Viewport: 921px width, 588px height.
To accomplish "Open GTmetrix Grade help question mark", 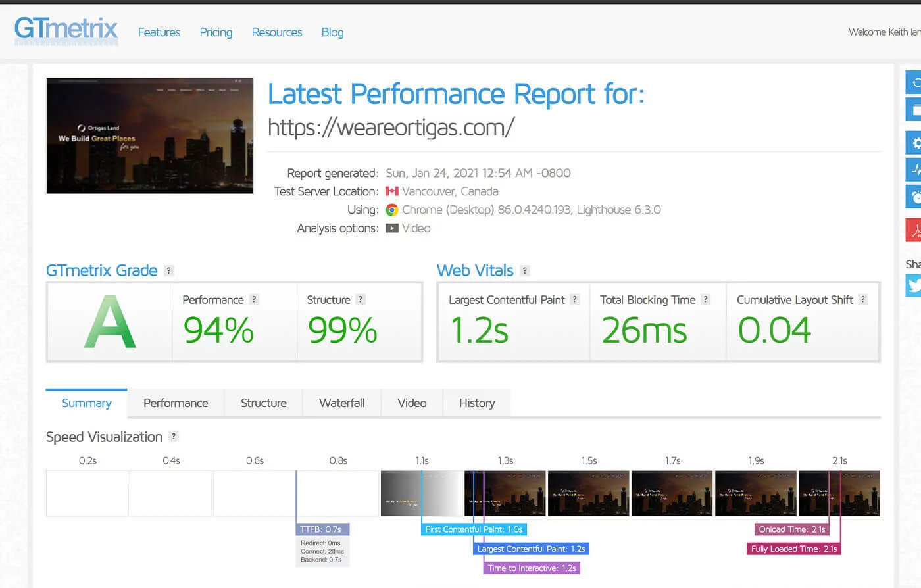I will (x=169, y=270).
